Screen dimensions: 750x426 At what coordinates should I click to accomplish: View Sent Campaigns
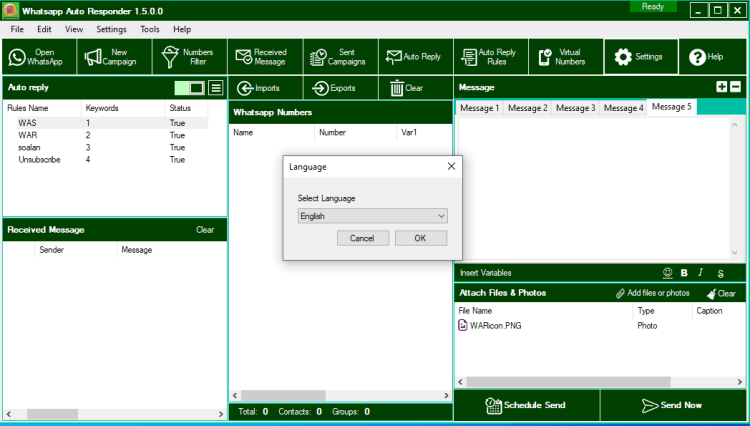[341, 57]
